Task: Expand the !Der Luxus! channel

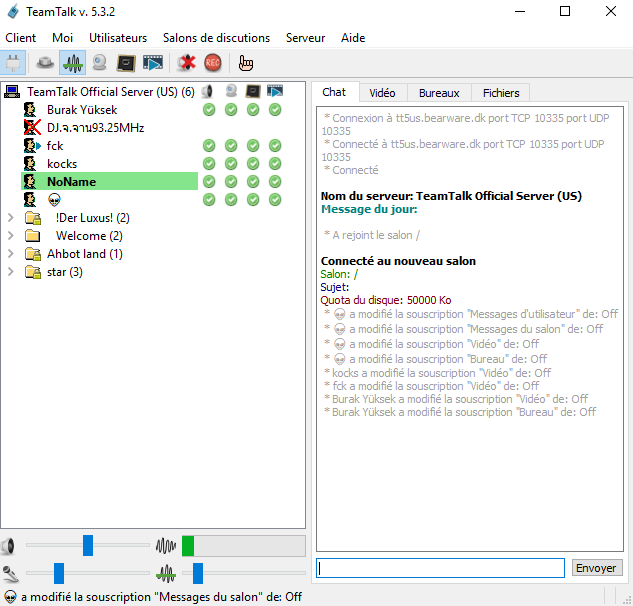Action: click(11, 218)
